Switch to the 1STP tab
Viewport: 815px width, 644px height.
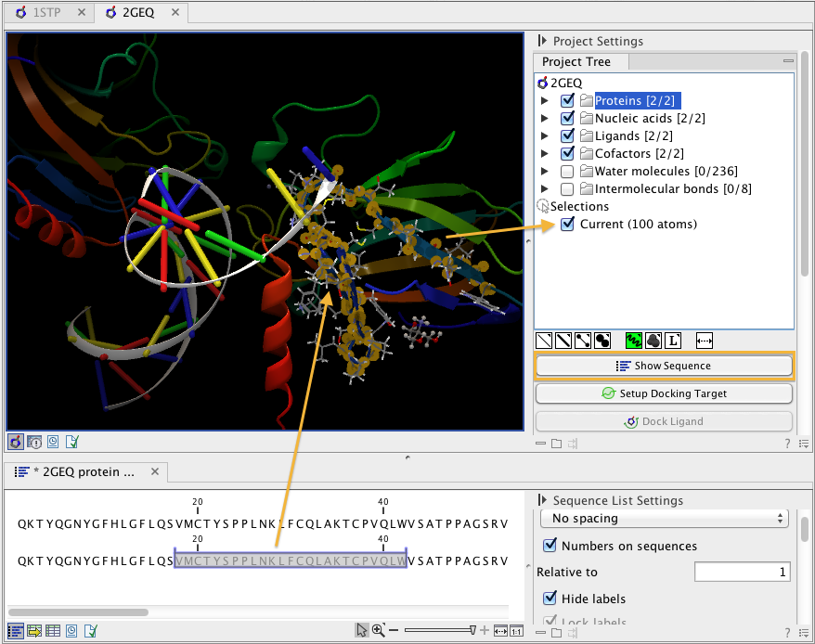(46, 13)
